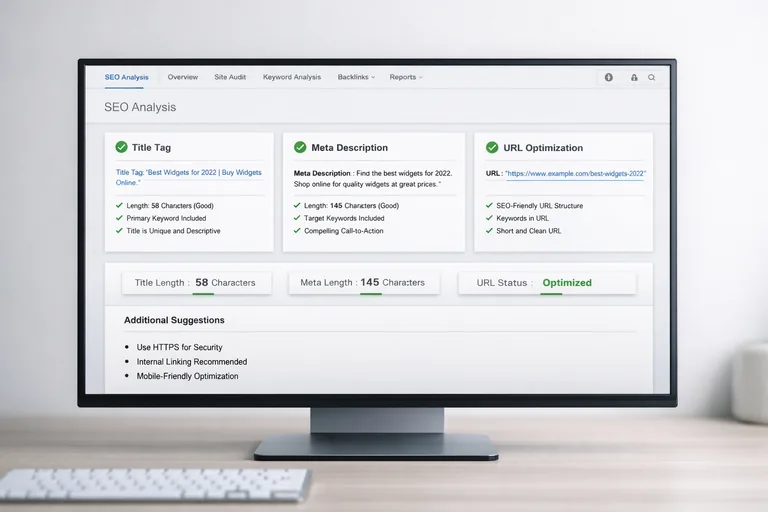Click 'Keywords in URL' text
The height and width of the screenshot is (512, 768).
click(523, 218)
